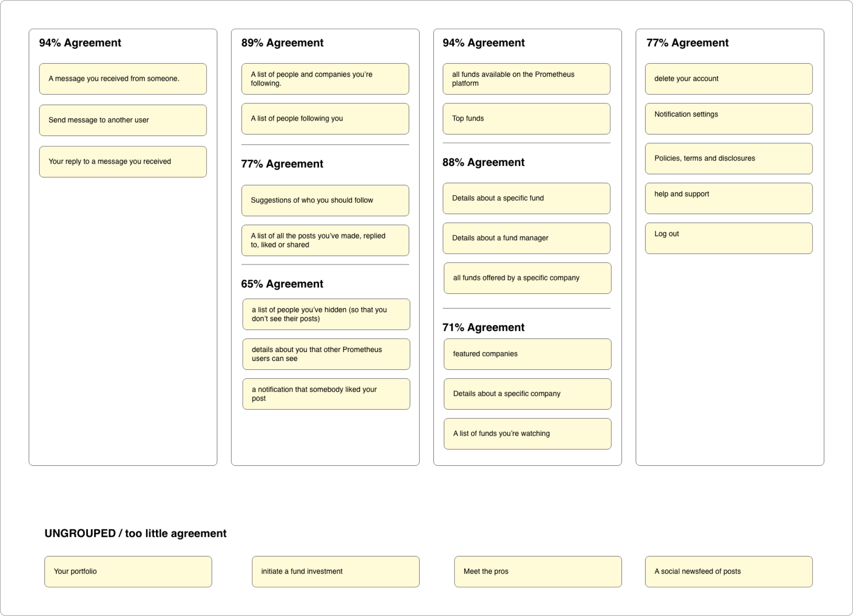
Task: Click the 'featured companies' card
Action: [x=527, y=354]
